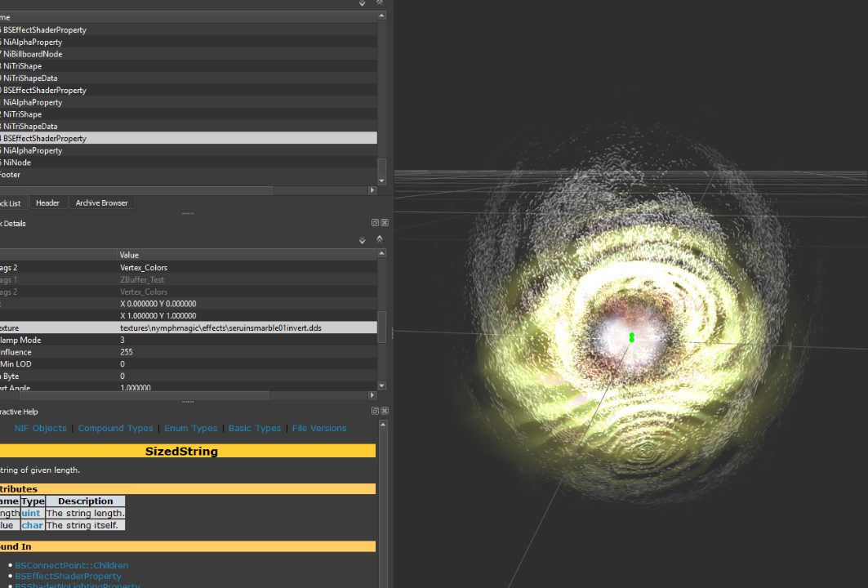
Task: Click the highlighted BSEffectShaderProperty row
Action: coord(188,138)
